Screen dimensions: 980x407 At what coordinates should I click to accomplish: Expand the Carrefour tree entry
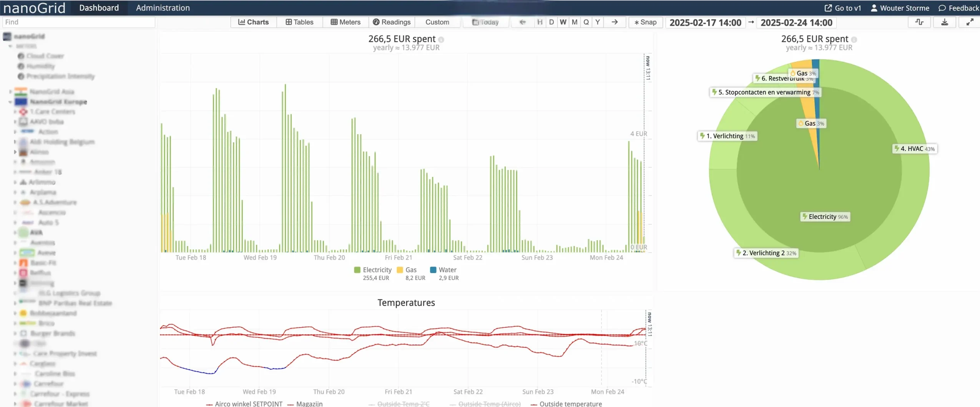click(14, 384)
